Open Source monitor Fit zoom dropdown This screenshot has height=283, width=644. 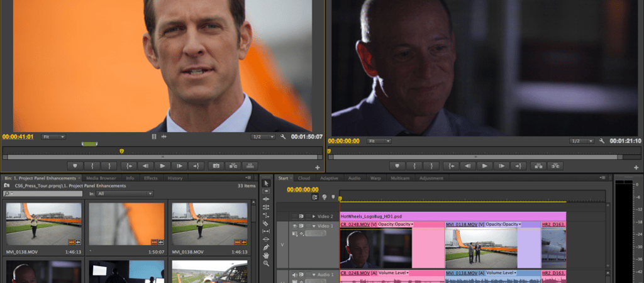(53, 136)
